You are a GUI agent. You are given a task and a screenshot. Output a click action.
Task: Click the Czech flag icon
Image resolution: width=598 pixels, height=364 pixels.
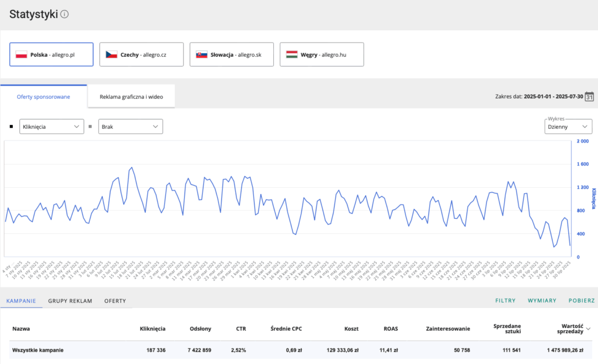[112, 54]
